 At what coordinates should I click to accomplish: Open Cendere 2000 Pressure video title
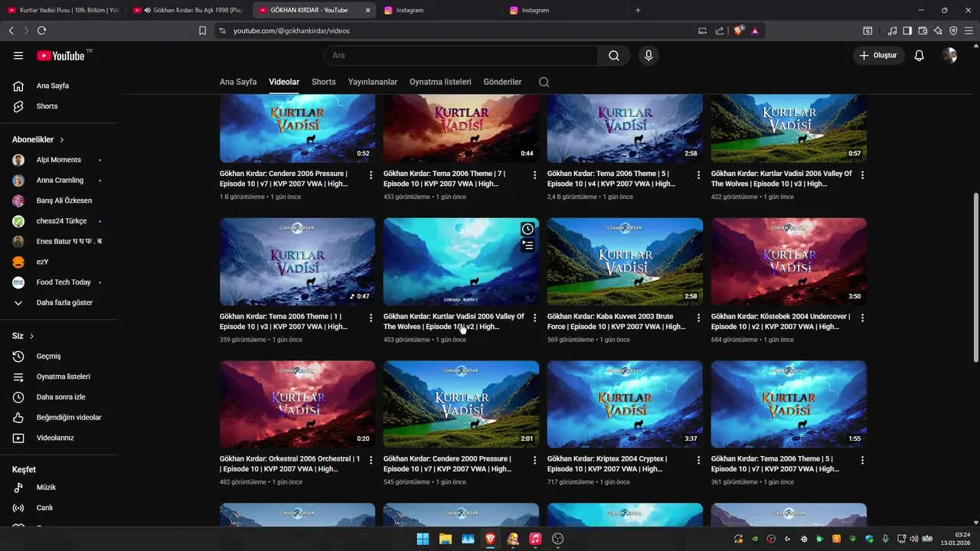448,464
